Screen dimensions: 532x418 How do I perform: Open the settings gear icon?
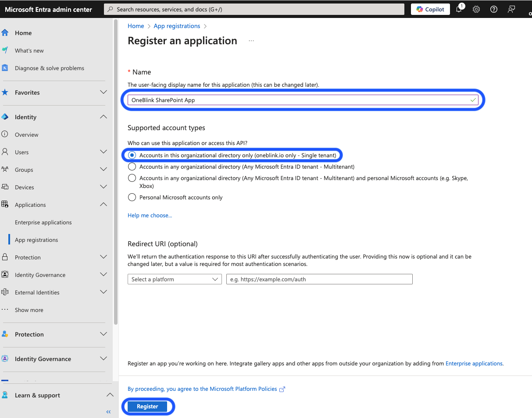tap(476, 9)
